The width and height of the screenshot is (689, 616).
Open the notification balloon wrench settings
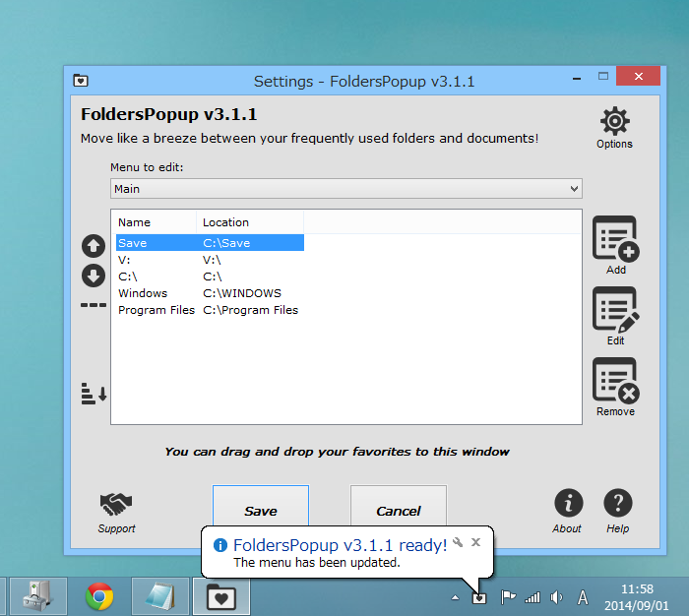[458, 542]
